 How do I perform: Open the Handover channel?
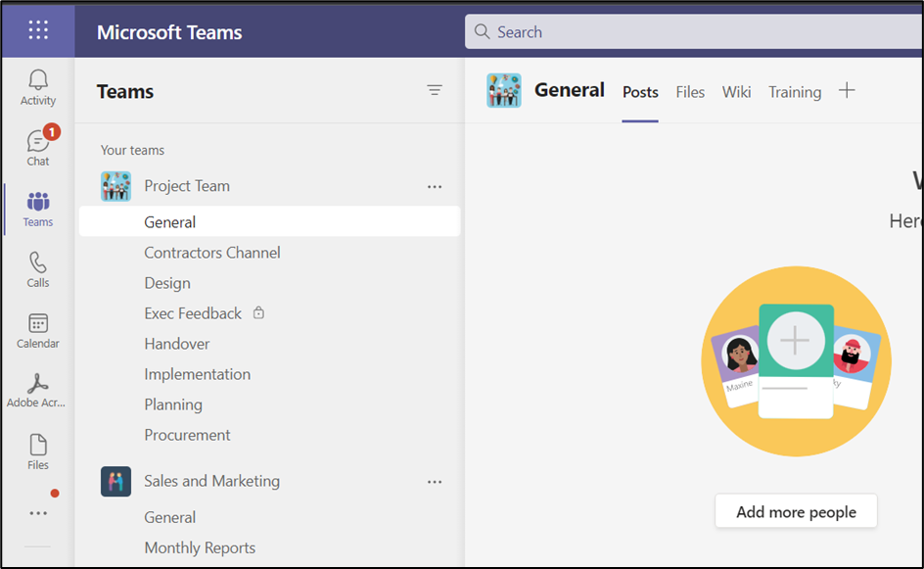(177, 344)
